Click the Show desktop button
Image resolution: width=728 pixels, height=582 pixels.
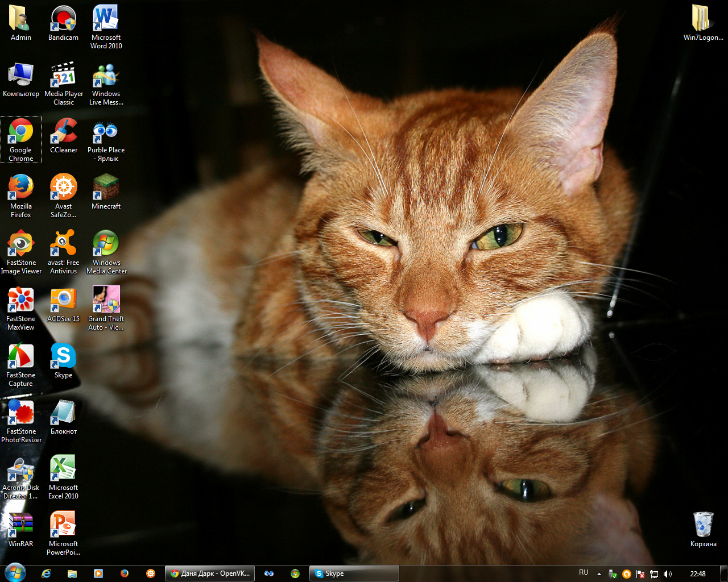click(723, 573)
